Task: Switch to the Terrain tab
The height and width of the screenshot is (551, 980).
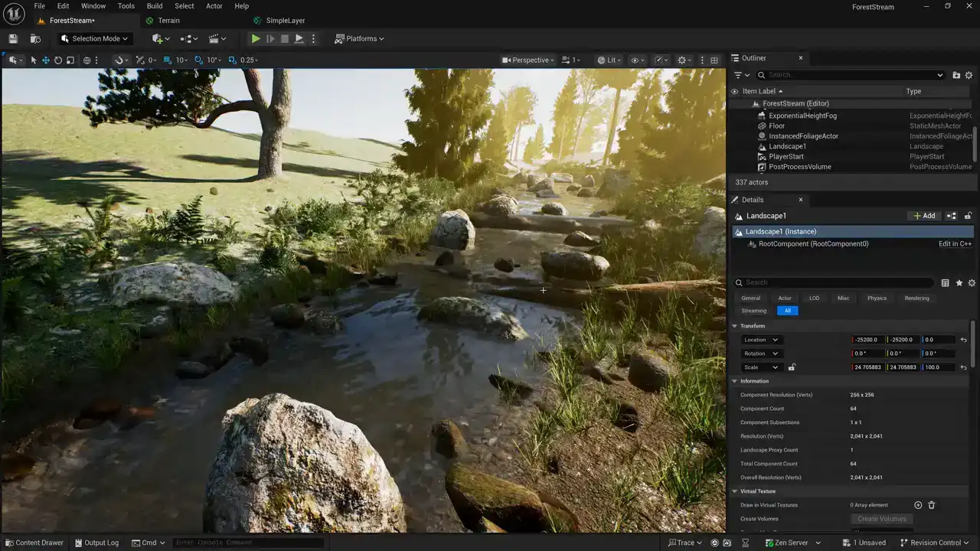Action: coord(168,21)
